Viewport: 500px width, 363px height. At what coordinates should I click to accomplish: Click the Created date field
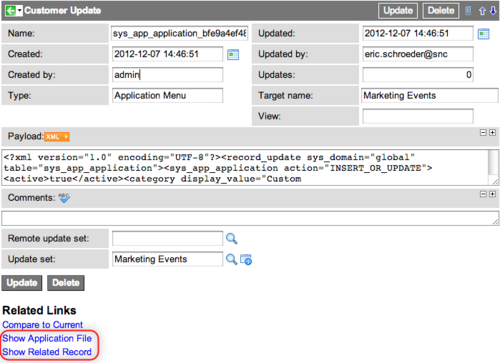point(167,54)
